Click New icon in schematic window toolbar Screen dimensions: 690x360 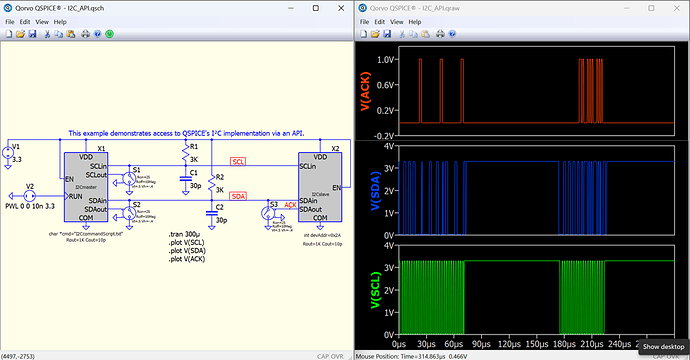click(x=9, y=34)
